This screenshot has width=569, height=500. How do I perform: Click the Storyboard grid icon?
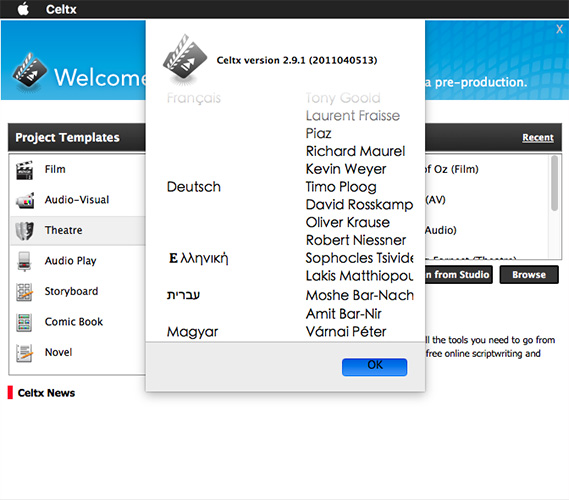tap(24, 292)
